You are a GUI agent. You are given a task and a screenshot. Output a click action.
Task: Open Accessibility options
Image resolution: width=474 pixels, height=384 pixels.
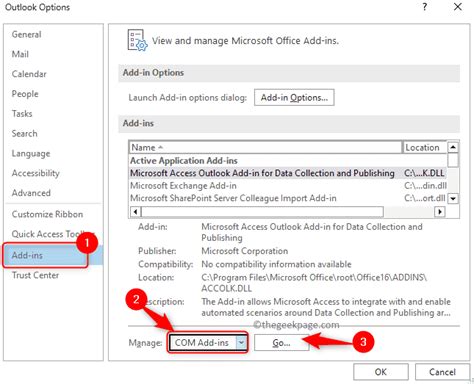(35, 173)
